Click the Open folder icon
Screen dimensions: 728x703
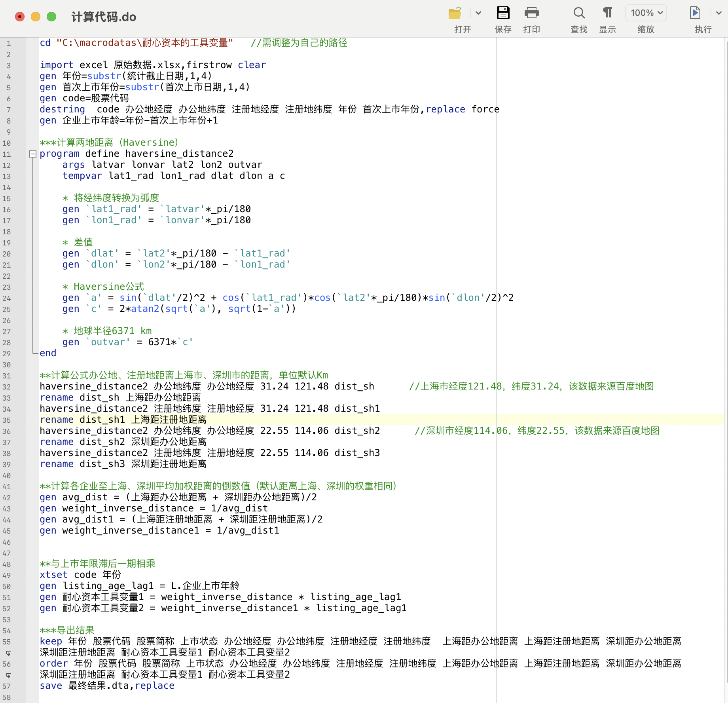click(455, 13)
